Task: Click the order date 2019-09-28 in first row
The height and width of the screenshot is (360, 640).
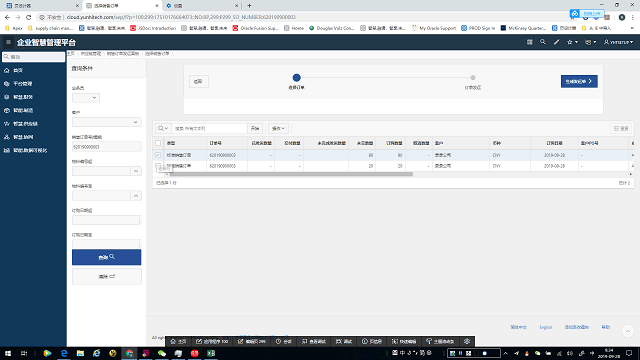Action: (554, 155)
